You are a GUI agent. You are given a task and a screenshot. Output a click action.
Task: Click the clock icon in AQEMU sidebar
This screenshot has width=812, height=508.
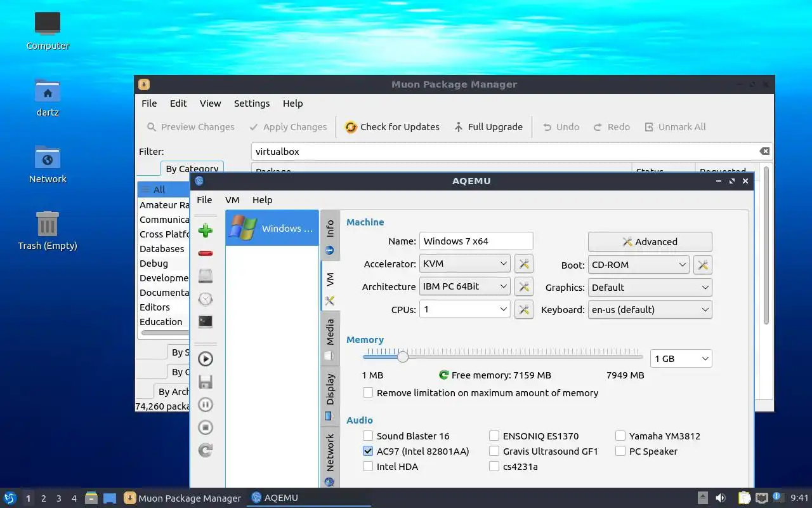205,299
